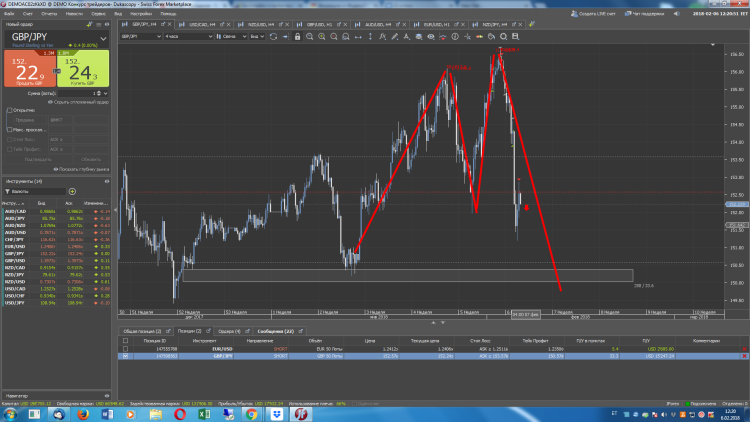Screen dimensions: 750x422
Task: Select the crosshair cursor tool
Action: (x=467, y=36)
